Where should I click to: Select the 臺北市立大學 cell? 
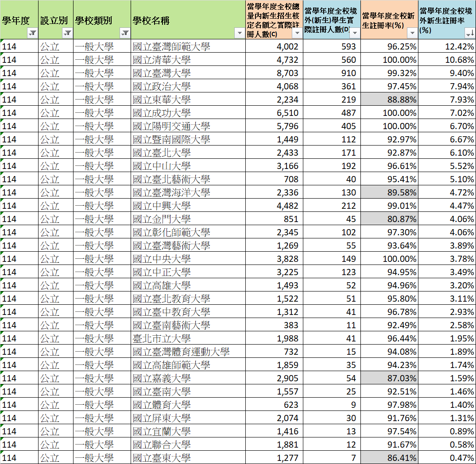pyautogui.click(x=188, y=338)
